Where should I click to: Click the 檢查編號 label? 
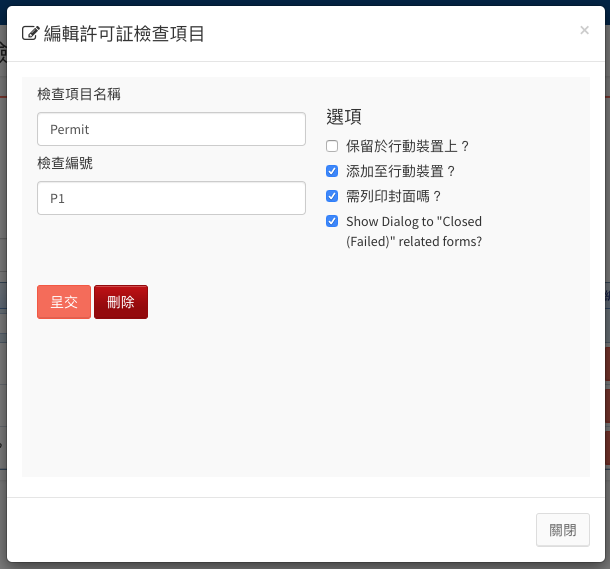(x=65, y=163)
